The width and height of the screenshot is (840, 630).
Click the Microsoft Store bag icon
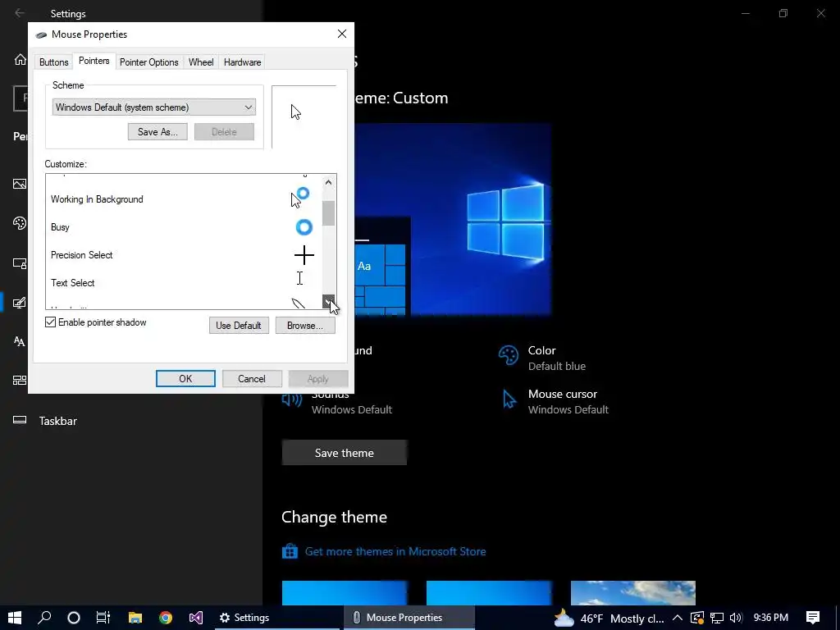tap(290, 551)
